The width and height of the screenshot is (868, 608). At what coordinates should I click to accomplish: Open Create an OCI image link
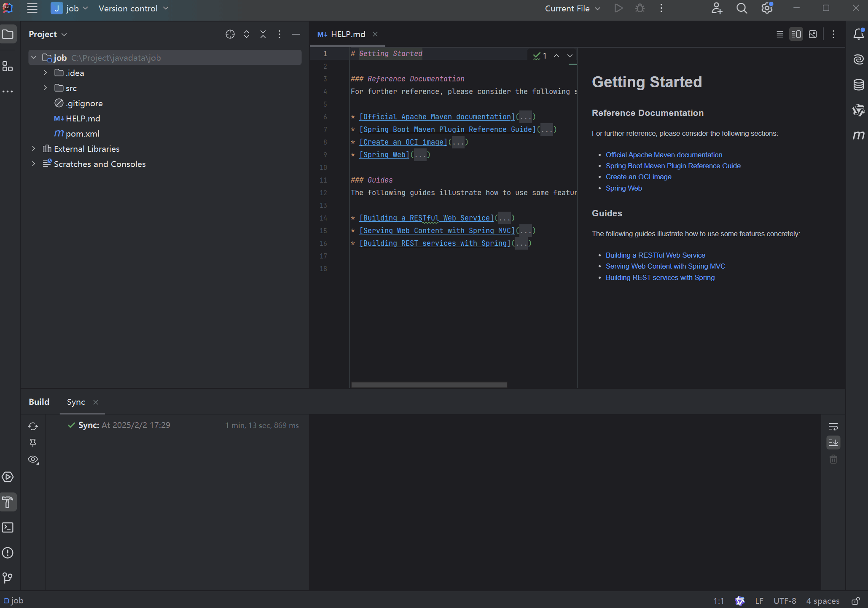pos(638,177)
